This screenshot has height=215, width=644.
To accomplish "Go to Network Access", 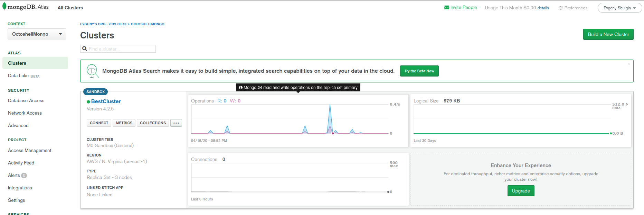I will 25,113.
